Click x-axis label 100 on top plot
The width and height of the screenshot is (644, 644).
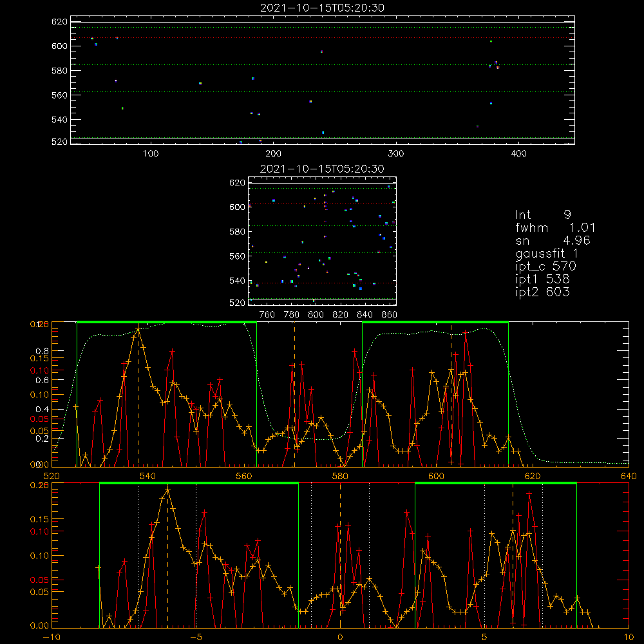tap(151, 154)
